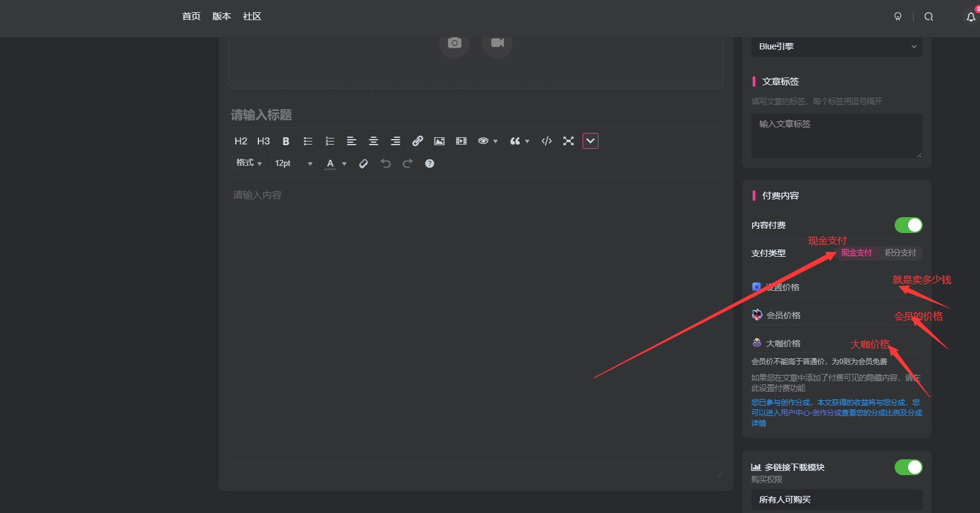Disable the 多链接下载模块 toggle

908,467
